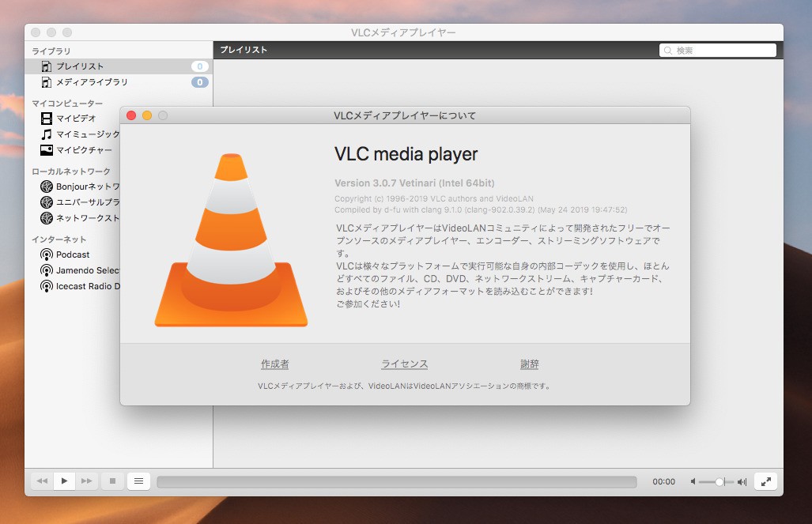The image size is (812, 524).
Task: Click the ローカルネットワーク section header
Action: click(71, 171)
